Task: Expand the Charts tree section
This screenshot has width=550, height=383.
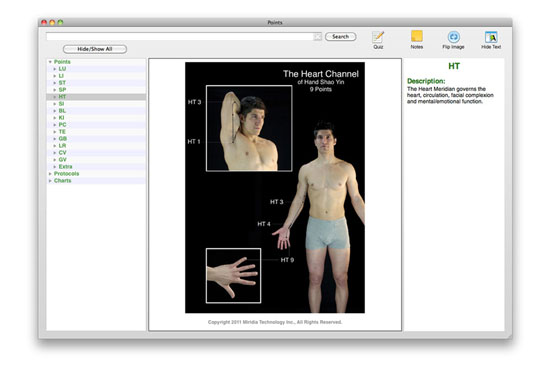Action: point(50,181)
